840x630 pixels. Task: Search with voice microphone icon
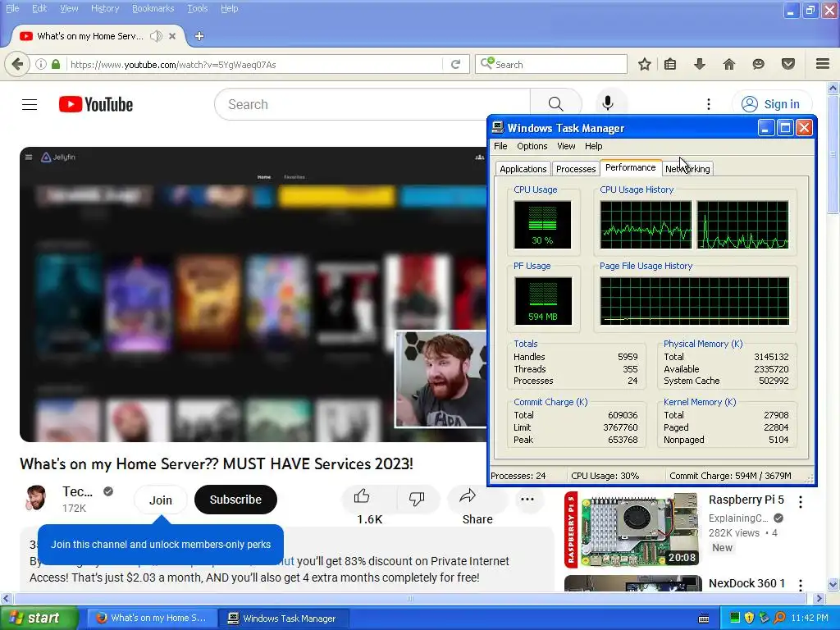point(608,103)
